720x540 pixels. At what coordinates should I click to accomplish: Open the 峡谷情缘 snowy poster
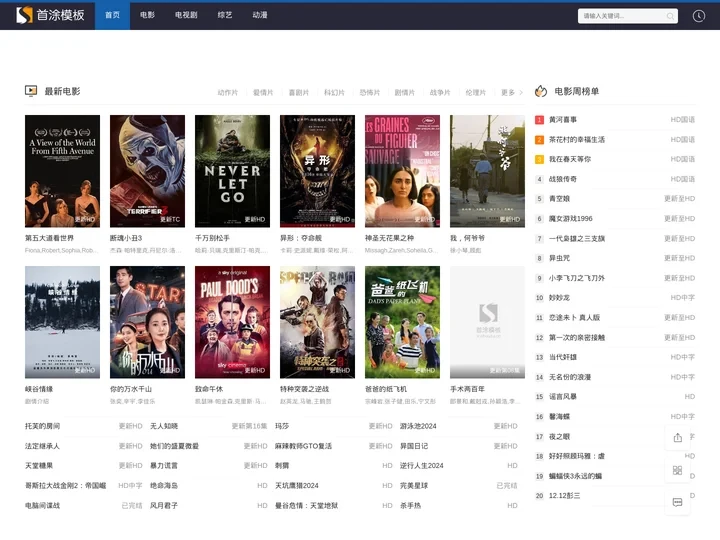point(62,322)
